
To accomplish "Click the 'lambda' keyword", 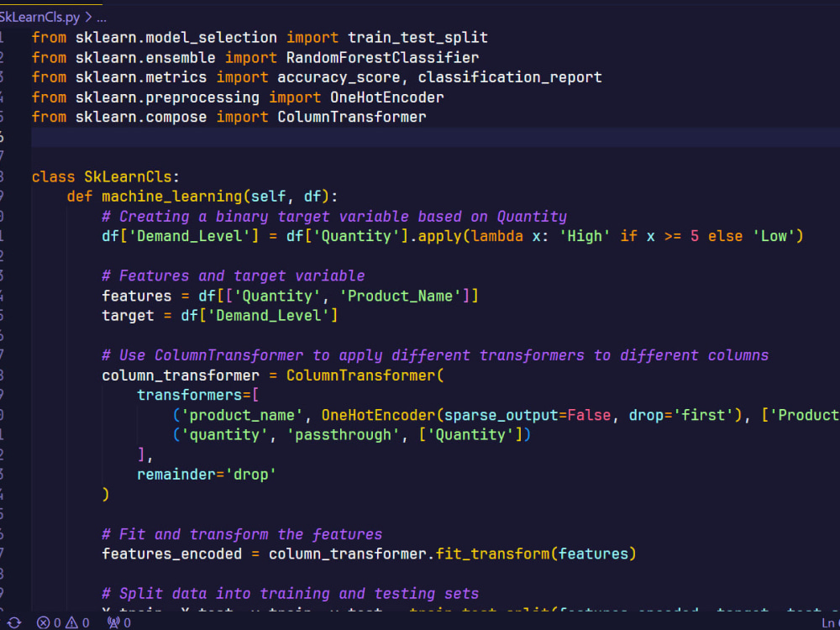I will (497, 236).
